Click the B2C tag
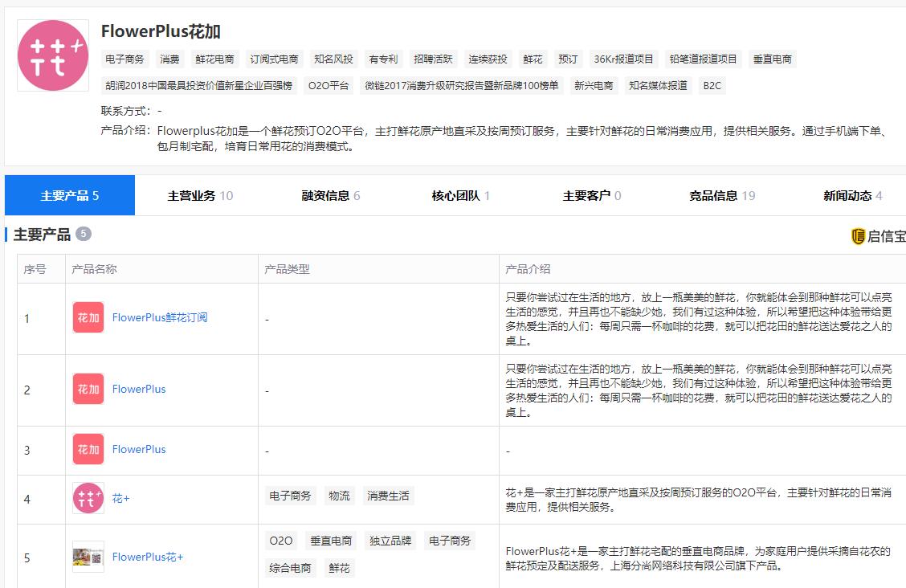Screen dimensions: 906x588 712,85
